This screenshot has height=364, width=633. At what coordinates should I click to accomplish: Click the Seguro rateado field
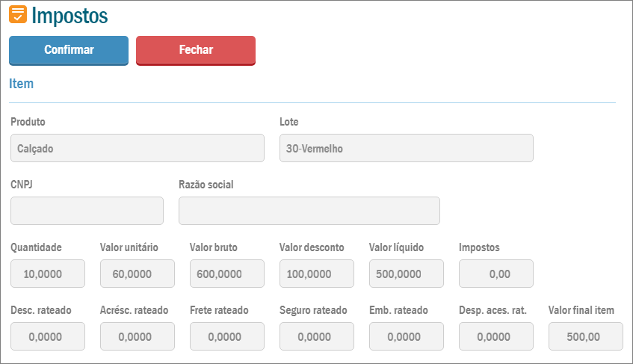(317, 336)
